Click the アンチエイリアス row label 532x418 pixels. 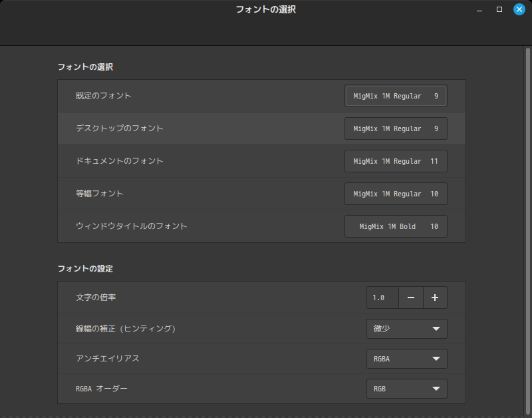pos(108,359)
